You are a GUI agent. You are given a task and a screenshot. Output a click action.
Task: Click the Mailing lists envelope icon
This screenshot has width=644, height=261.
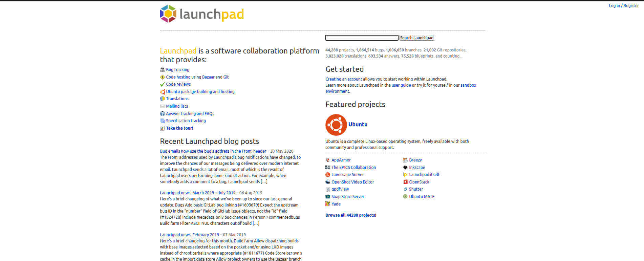click(x=163, y=106)
